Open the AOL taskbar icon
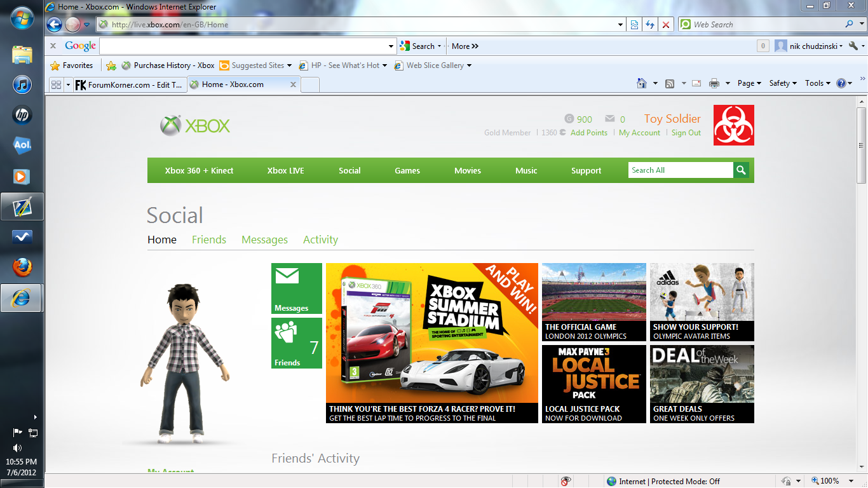 (22, 146)
